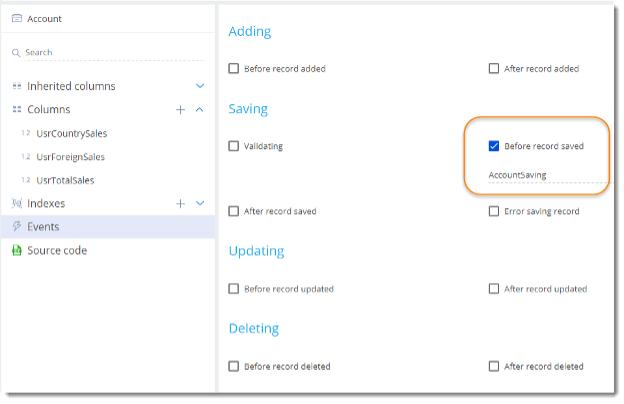Expand the Inherited columns section
624x404 pixels.
[x=200, y=87]
